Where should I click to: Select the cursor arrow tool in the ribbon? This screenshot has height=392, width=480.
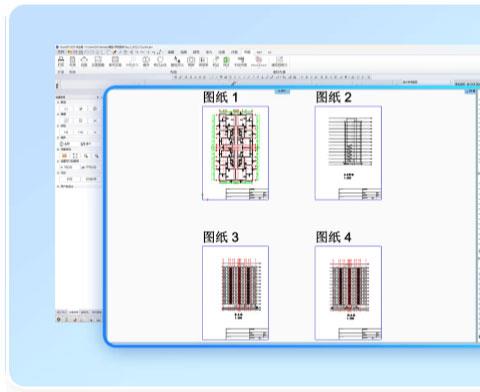point(177,61)
